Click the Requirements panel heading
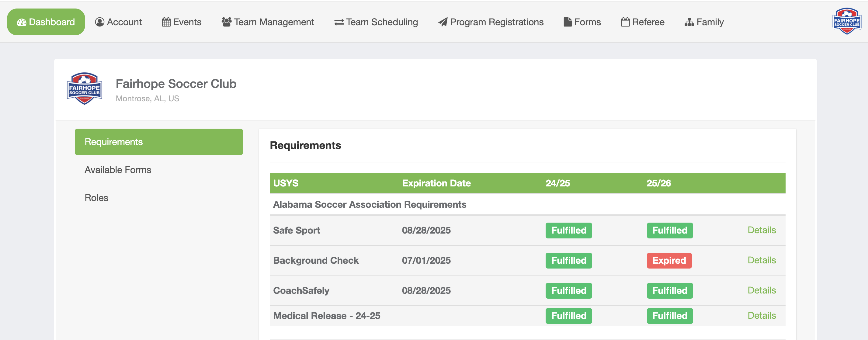Viewport: 868px width, 340px height. [305, 145]
